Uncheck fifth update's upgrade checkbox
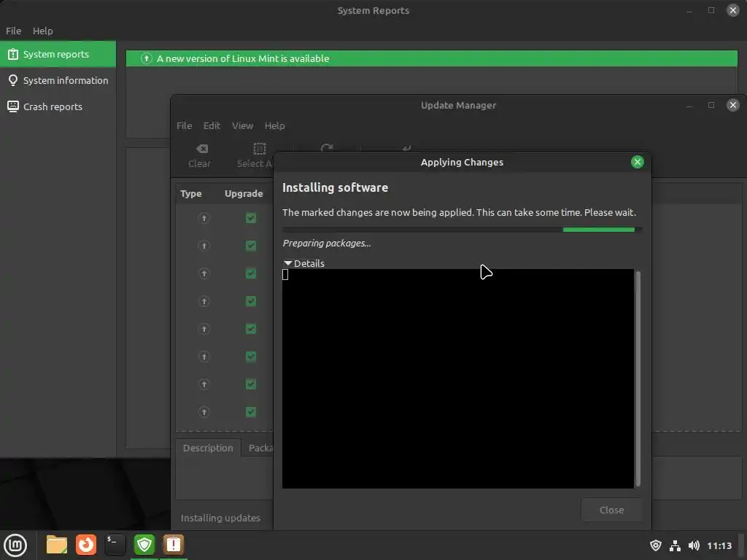 point(251,329)
